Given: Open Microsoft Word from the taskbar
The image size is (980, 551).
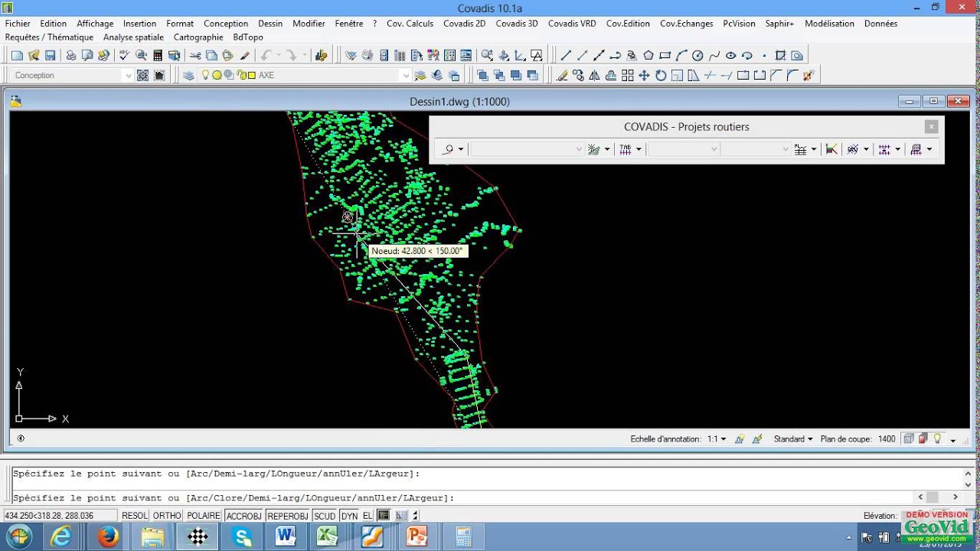Looking at the screenshot, I should 286,536.
